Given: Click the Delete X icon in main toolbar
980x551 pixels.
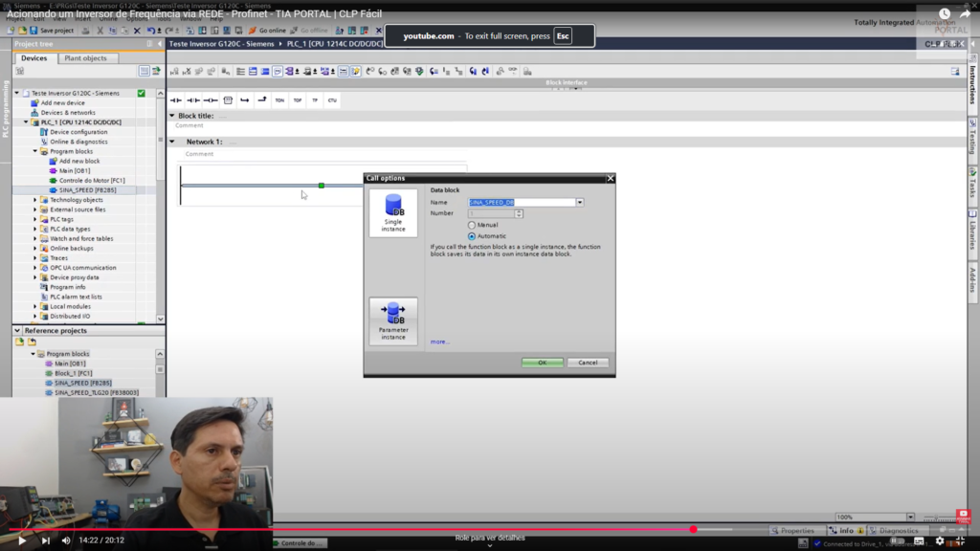Looking at the screenshot, I should point(137,30).
